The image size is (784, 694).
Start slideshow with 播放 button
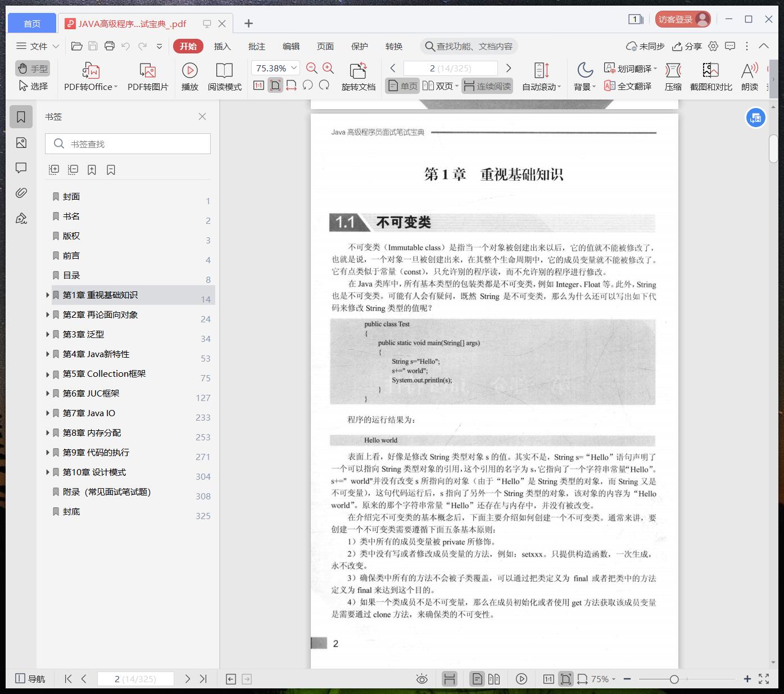click(190, 76)
